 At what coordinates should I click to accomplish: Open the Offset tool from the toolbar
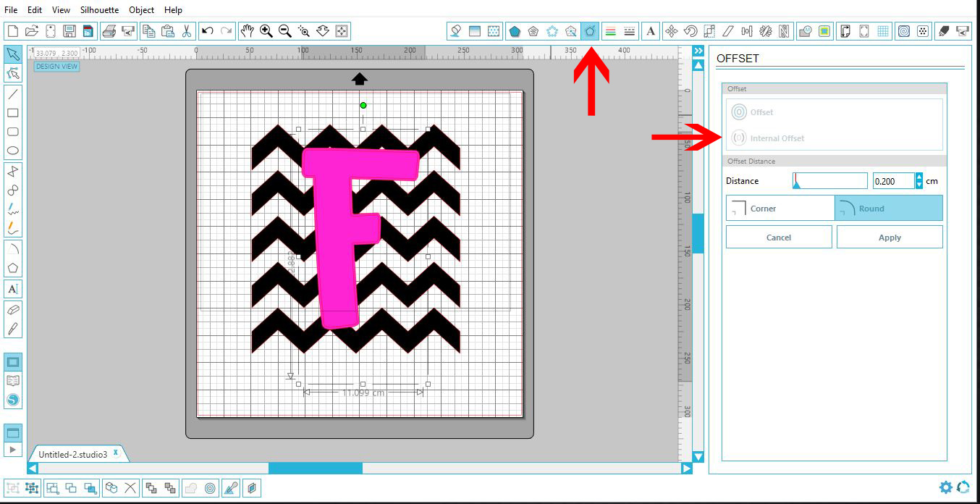(x=590, y=31)
